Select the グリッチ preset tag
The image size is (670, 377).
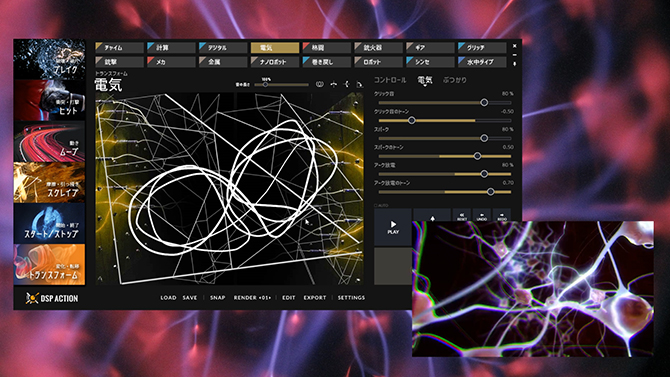point(482,47)
